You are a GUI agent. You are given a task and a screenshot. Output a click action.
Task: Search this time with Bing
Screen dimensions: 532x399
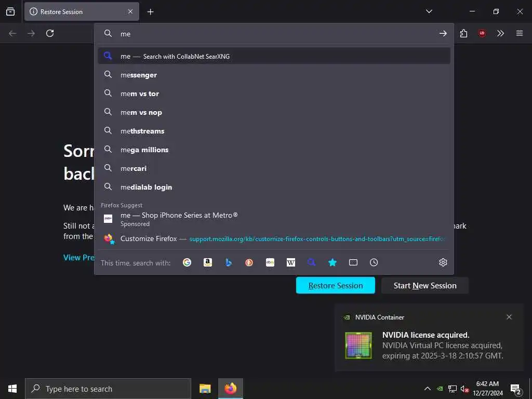229,262
